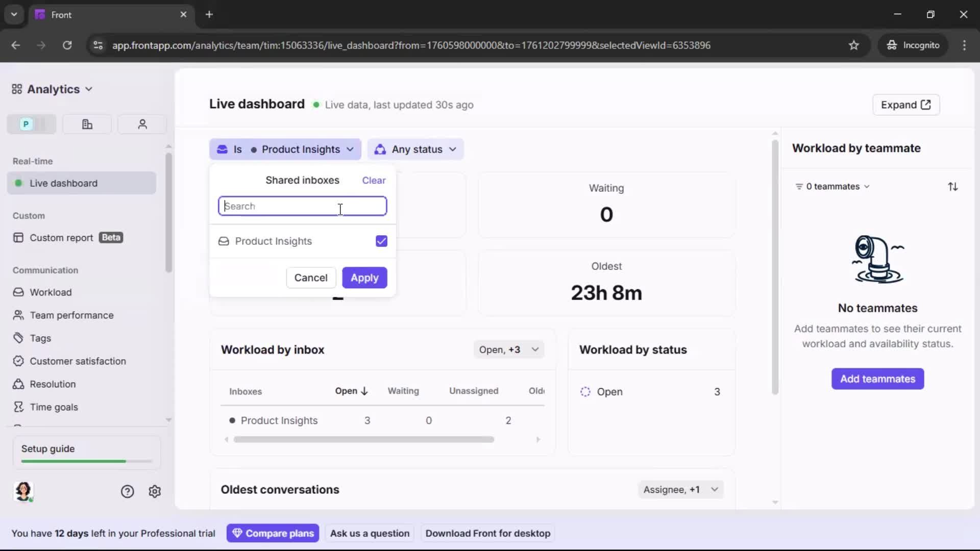The image size is (980, 551).
Task: Bookmark the page via the star icon
Action: (854, 45)
